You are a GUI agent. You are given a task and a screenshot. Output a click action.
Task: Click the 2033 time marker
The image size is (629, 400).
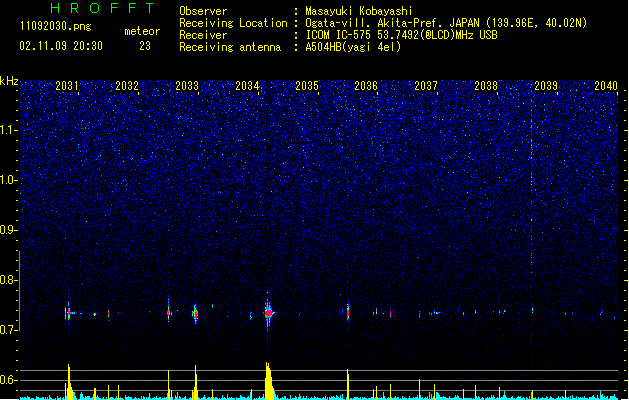coord(187,86)
